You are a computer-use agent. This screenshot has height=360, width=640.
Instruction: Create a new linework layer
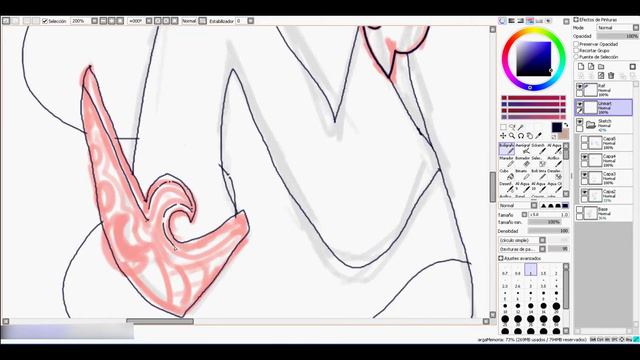click(591, 67)
